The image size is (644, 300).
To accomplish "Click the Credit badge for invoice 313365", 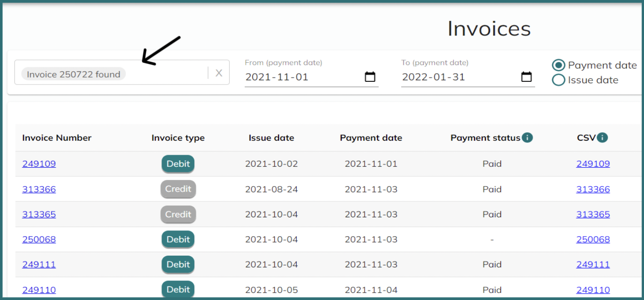I will pos(178,214).
